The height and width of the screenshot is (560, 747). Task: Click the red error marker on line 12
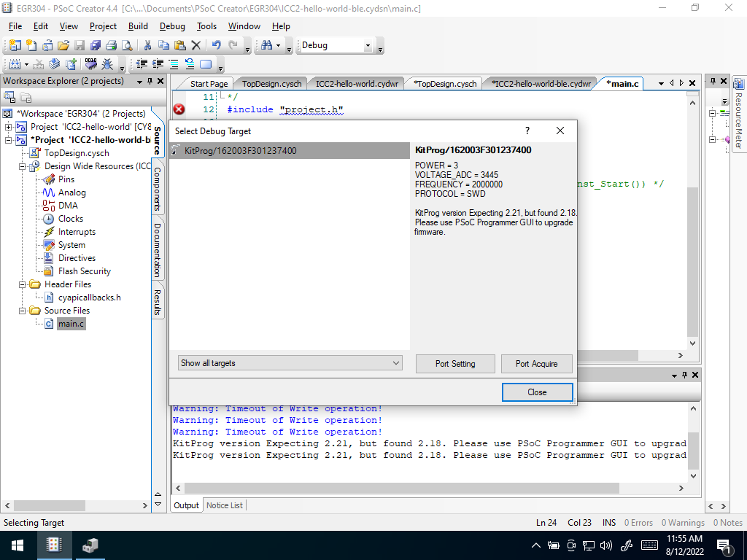click(x=179, y=109)
